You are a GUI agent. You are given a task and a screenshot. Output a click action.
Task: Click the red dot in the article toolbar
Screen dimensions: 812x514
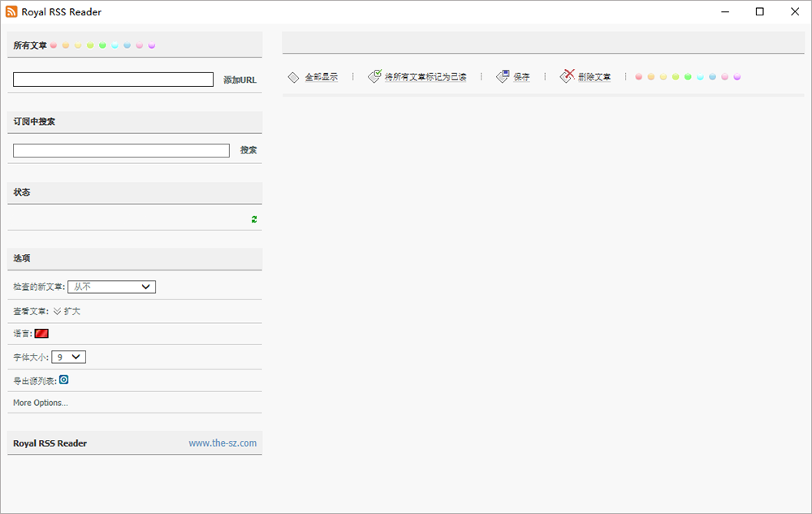point(638,76)
